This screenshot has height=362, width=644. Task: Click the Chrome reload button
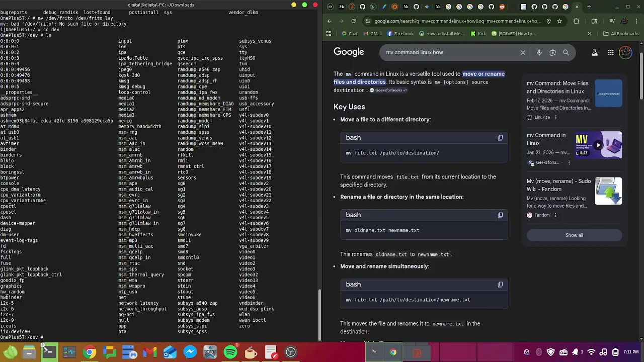point(353,21)
